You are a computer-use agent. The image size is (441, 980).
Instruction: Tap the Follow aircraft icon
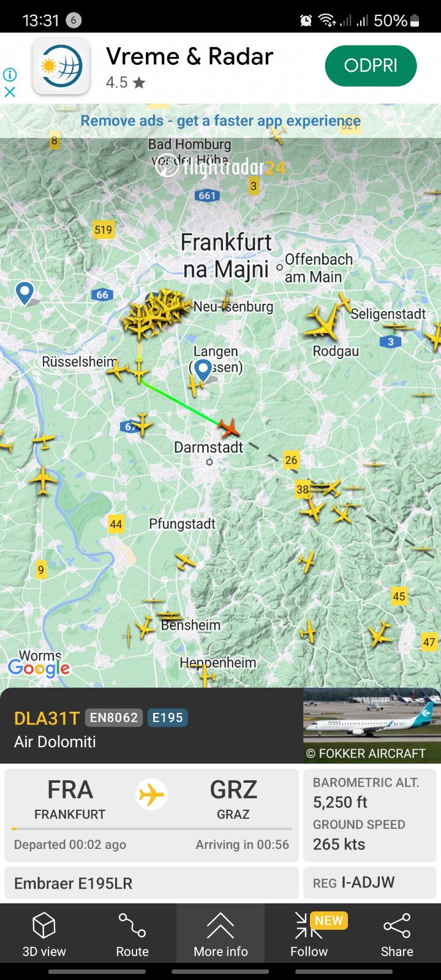click(x=309, y=925)
